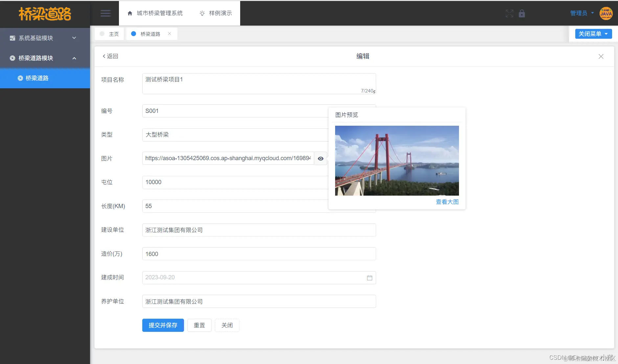
Task: Click the bridge preview thumbnail image
Action: pyautogui.click(x=397, y=161)
